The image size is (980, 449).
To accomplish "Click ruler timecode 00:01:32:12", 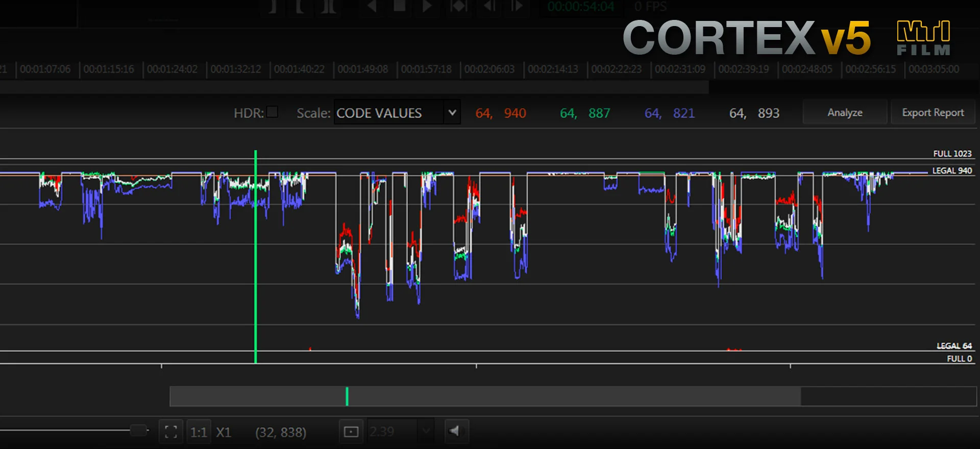I will 236,69.
